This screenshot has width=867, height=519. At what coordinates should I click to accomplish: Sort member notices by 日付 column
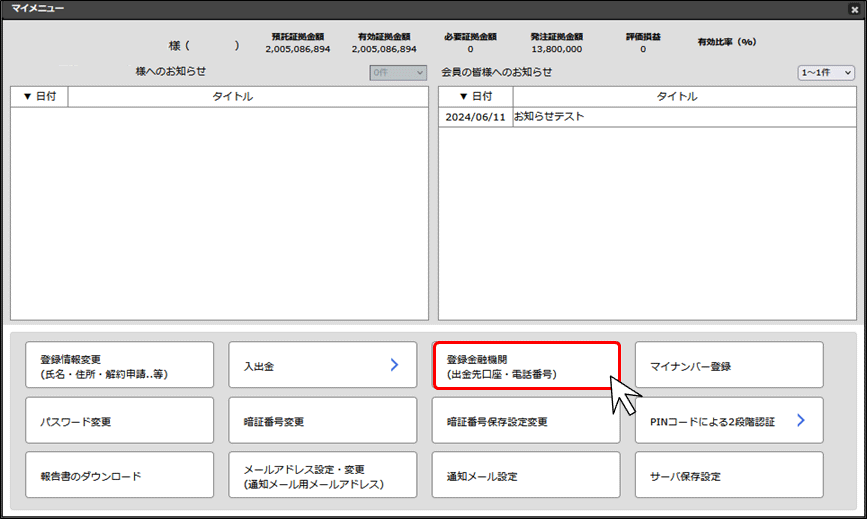pos(475,97)
